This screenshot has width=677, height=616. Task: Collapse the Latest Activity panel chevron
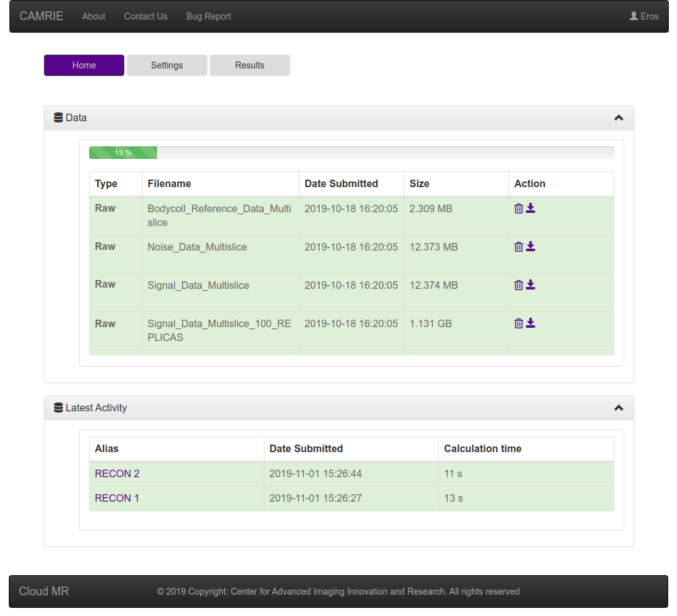619,408
